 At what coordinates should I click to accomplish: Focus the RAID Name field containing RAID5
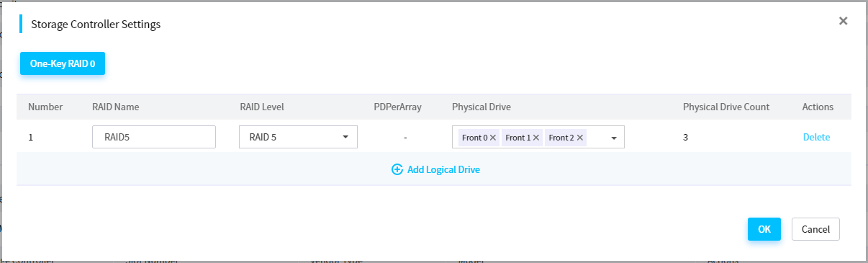[x=154, y=137]
